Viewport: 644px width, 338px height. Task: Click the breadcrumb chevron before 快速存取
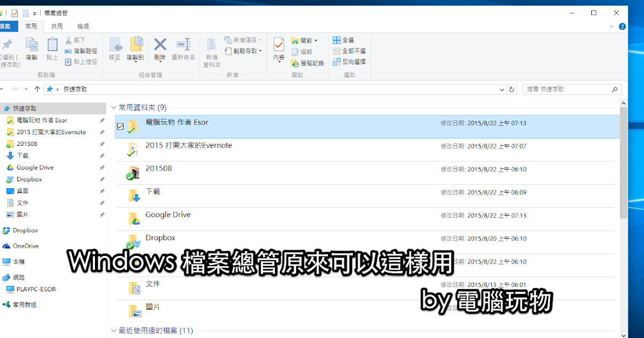pos(57,90)
